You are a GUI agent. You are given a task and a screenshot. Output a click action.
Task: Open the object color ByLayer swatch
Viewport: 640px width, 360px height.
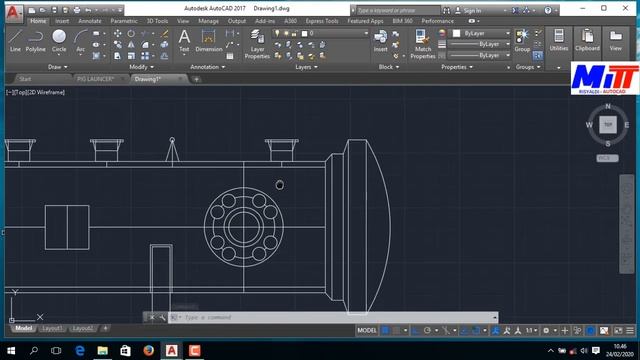pyautogui.click(x=456, y=33)
